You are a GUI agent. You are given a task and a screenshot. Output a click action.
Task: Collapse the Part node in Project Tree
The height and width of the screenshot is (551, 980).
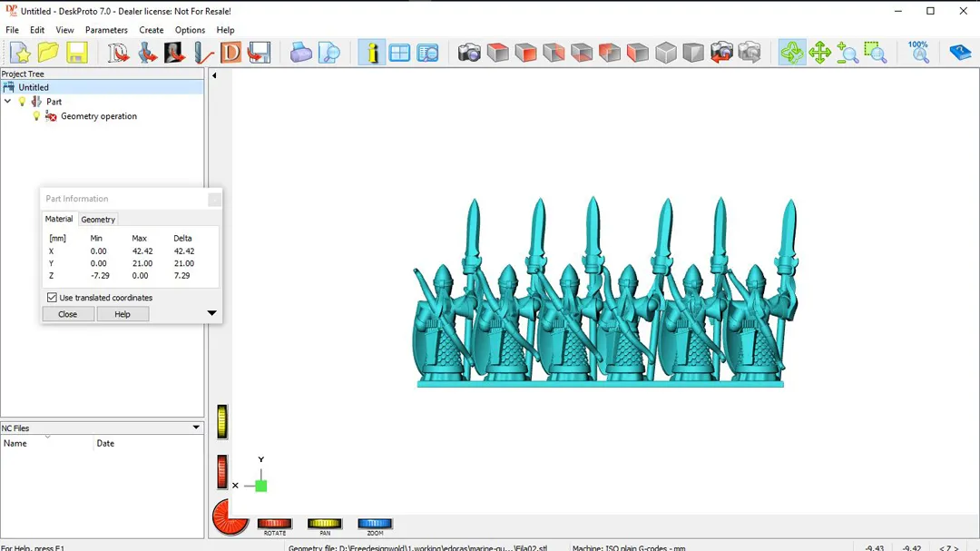click(7, 101)
